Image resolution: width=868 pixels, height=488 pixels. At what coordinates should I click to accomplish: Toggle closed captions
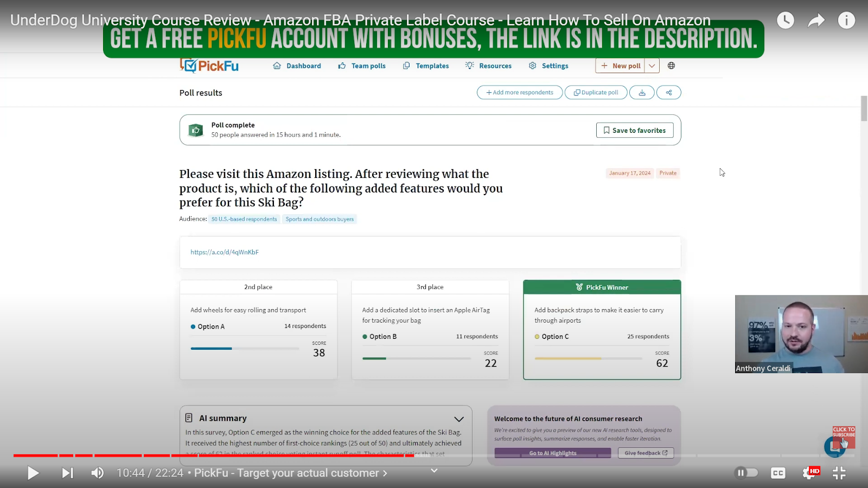coord(778,473)
